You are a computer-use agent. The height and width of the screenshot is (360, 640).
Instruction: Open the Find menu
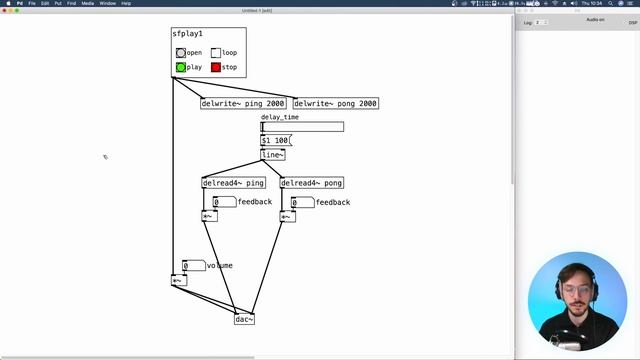click(71, 3)
